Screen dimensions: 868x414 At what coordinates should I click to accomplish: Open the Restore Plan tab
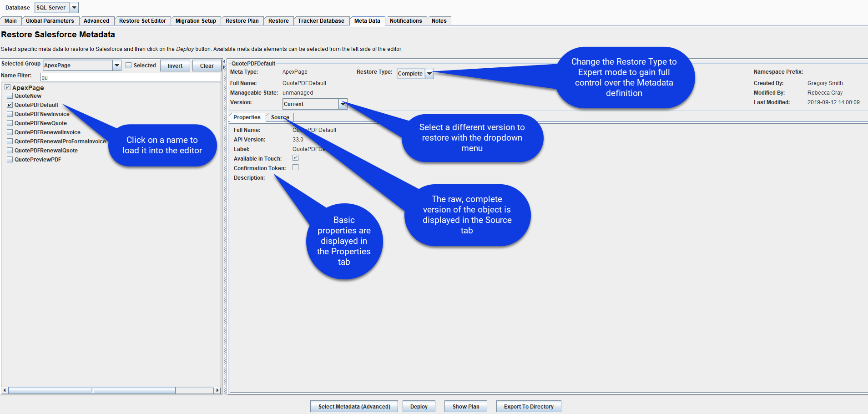[242, 21]
